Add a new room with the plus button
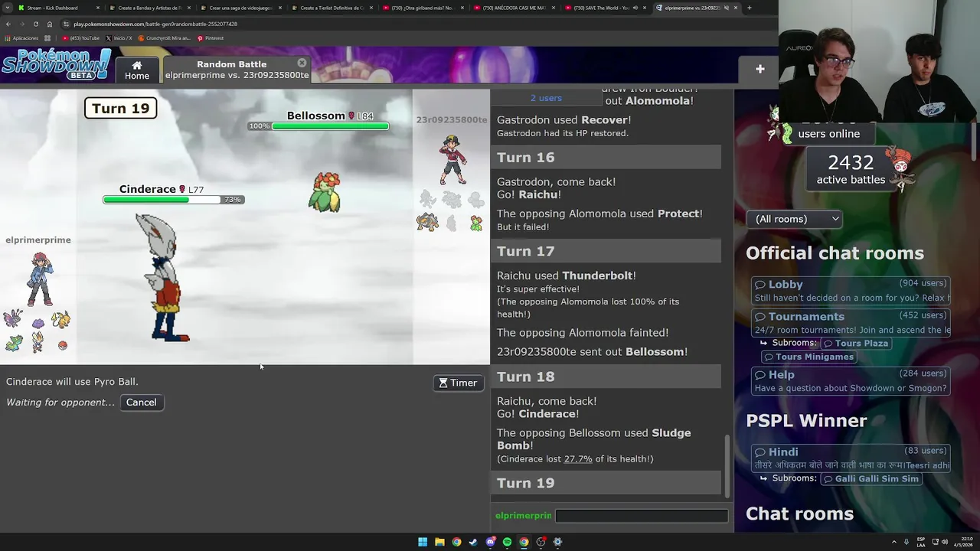 759,69
